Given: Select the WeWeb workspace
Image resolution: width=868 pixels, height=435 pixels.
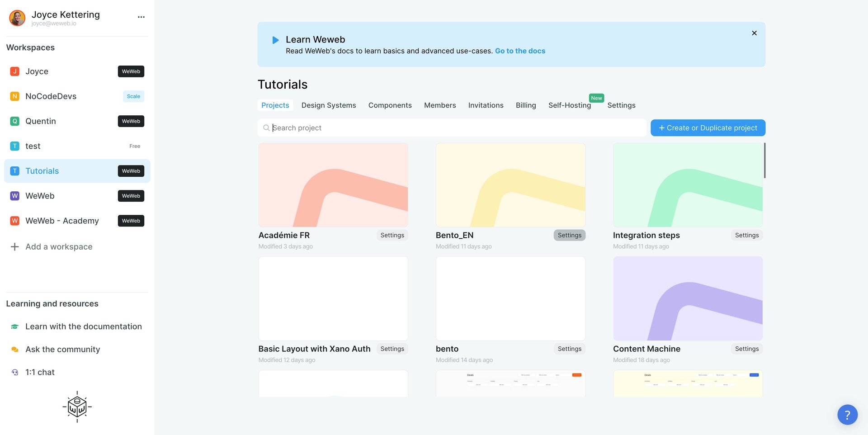Looking at the screenshot, I should 77,196.
